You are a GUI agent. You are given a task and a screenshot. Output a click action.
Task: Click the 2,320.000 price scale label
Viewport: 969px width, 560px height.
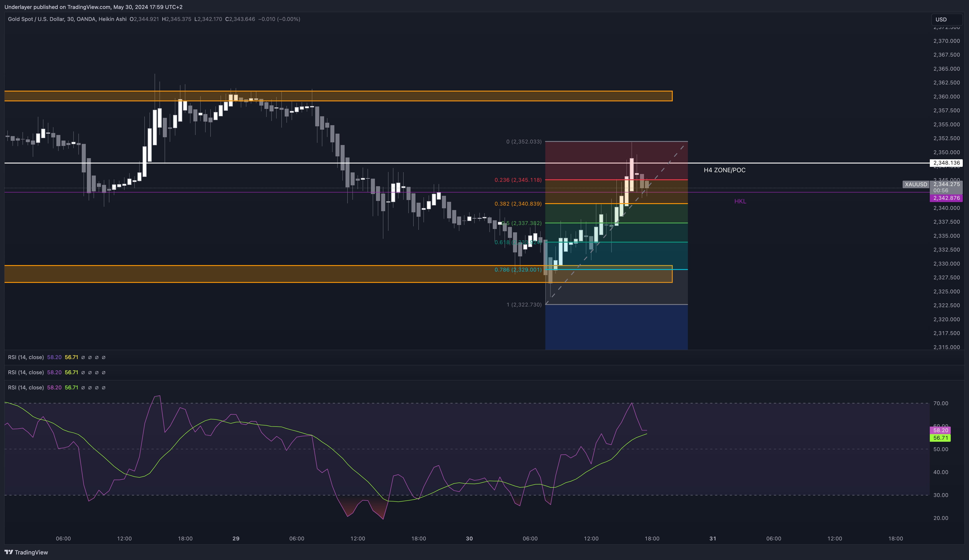[x=947, y=319]
